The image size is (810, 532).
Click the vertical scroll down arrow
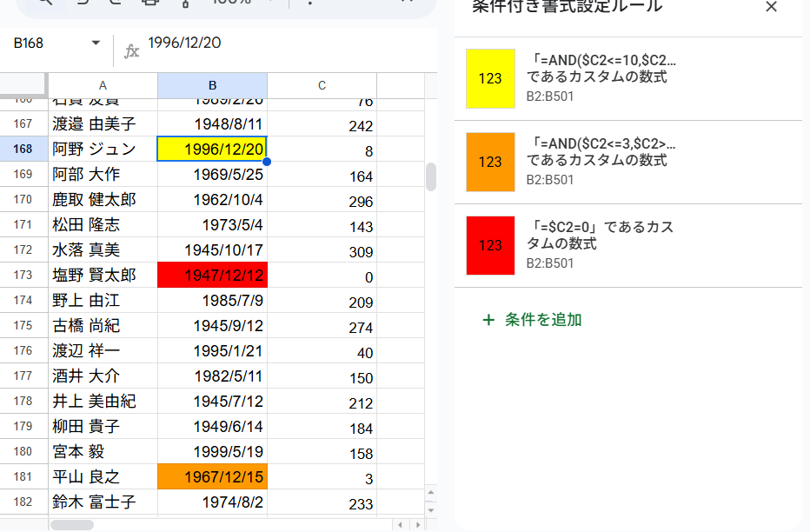(430, 509)
